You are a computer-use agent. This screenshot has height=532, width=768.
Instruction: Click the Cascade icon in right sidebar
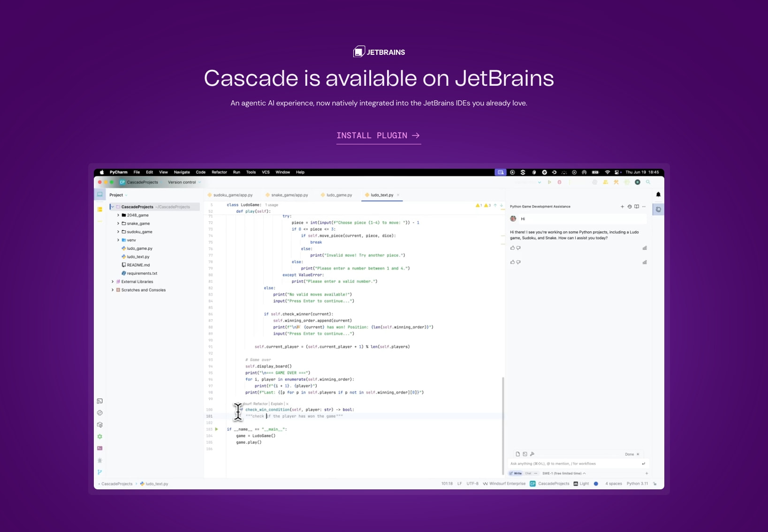tap(658, 210)
